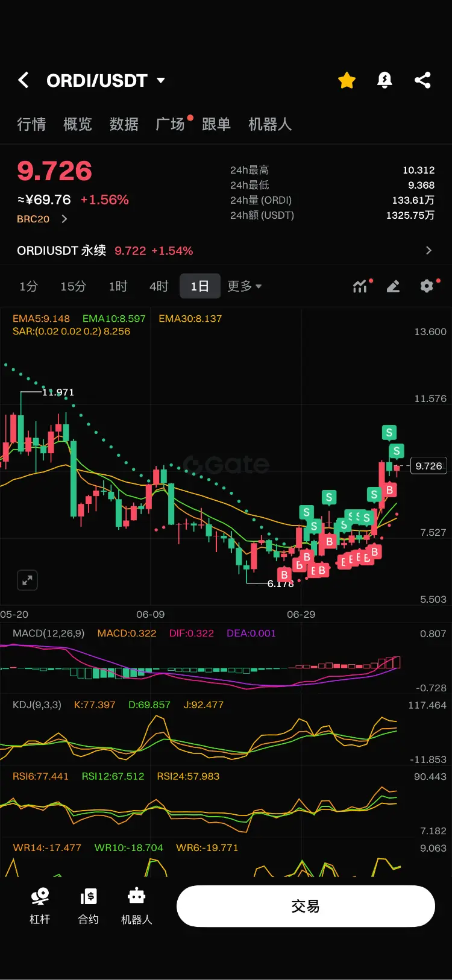The width and height of the screenshot is (452, 980).
Task: Open the 跟单 tab
Action: (216, 124)
